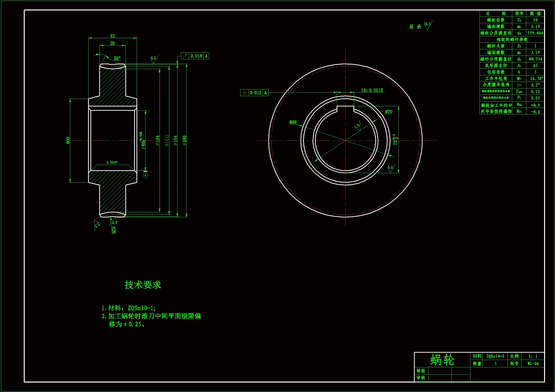Select the R26 radius dimension label

tap(114, 230)
